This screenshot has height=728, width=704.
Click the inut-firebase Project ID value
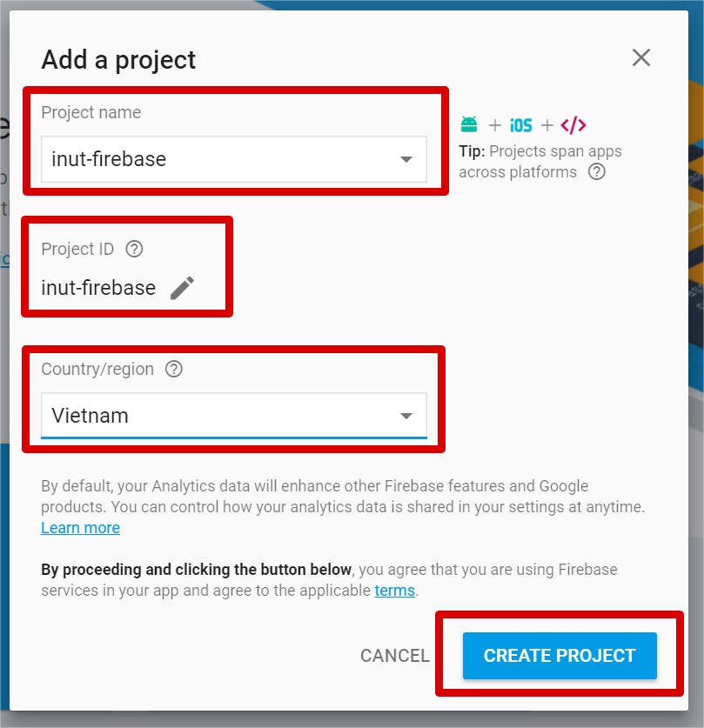(x=98, y=288)
